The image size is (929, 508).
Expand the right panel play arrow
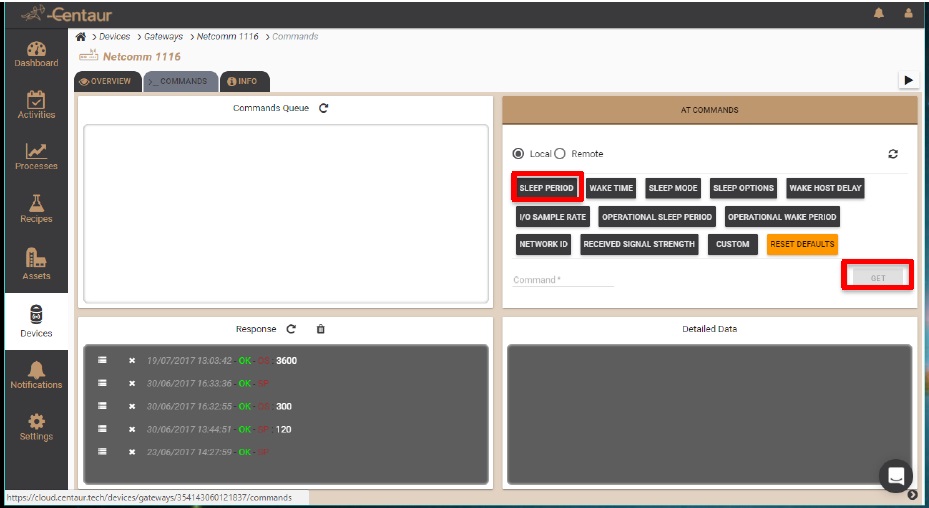[908, 80]
